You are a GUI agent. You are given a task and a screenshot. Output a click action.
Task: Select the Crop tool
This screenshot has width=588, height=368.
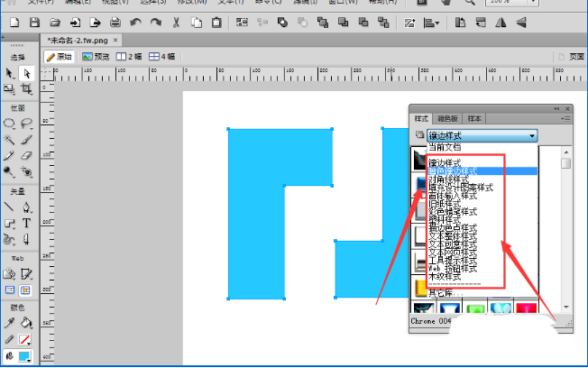click(x=26, y=89)
